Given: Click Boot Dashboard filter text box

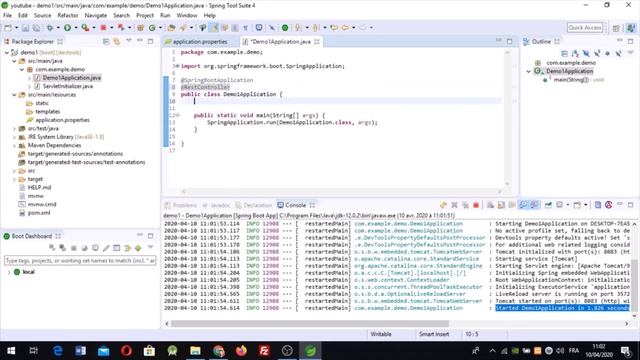Looking at the screenshot, I should pos(80,260).
